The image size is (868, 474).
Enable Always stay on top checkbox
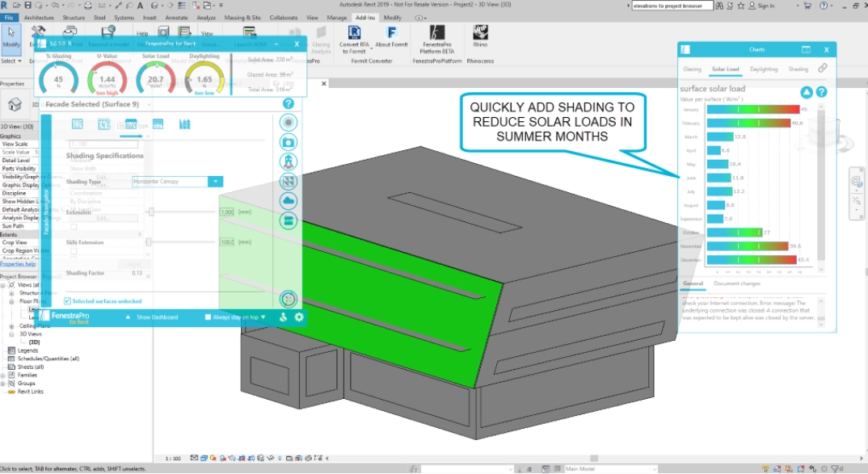click(x=208, y=317)
